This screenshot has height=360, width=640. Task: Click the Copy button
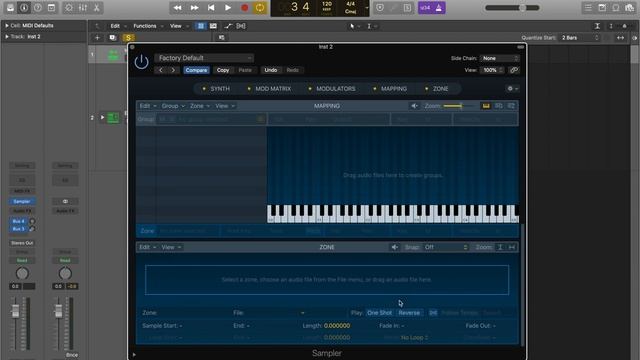point(223,70)
